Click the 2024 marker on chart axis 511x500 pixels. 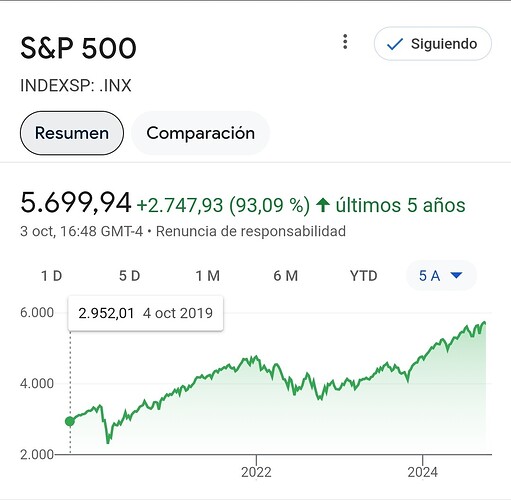[422, 472]
